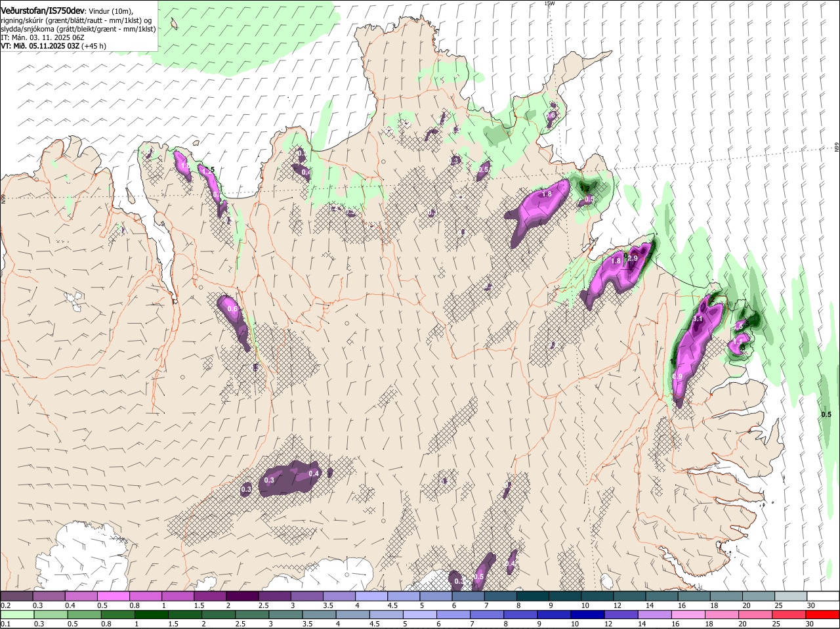
Task: Pick rain legend swatch between 16 and 18
Action: 689,615
